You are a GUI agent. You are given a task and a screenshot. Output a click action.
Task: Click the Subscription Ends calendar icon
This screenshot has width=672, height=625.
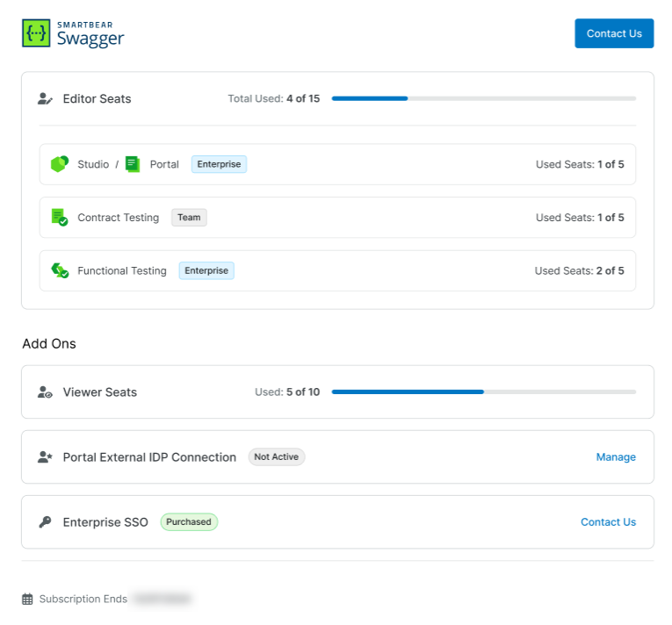pos(27,599)
